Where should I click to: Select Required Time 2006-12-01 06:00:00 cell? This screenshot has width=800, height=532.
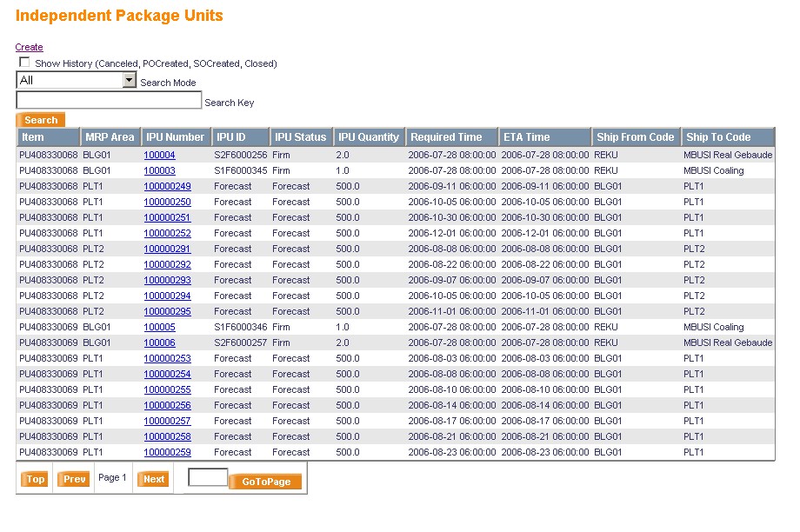tap(452, 233)
